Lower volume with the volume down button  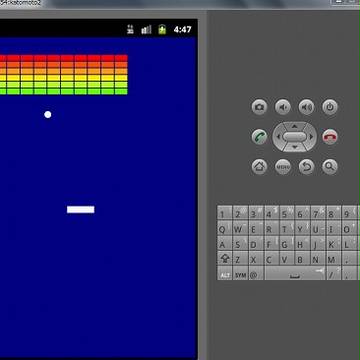point(283,107)
